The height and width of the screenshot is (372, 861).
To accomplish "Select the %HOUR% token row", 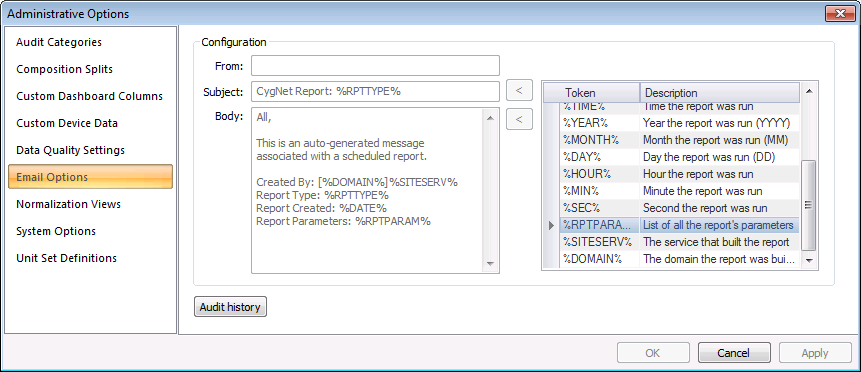I will pos(680,174).
